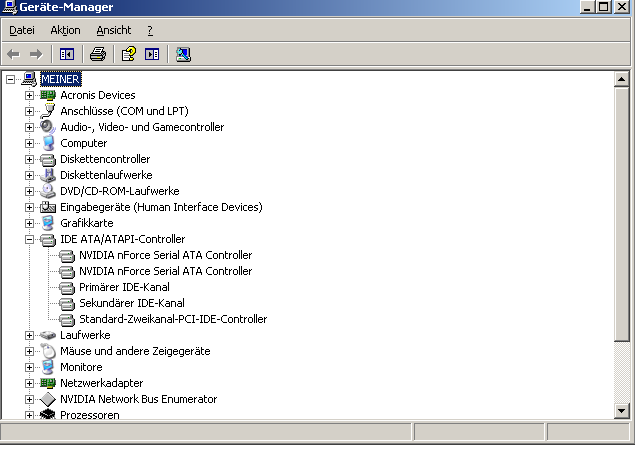
Task: Maximize the Geräte-Manager window
Action: click(x=603, y=7)
